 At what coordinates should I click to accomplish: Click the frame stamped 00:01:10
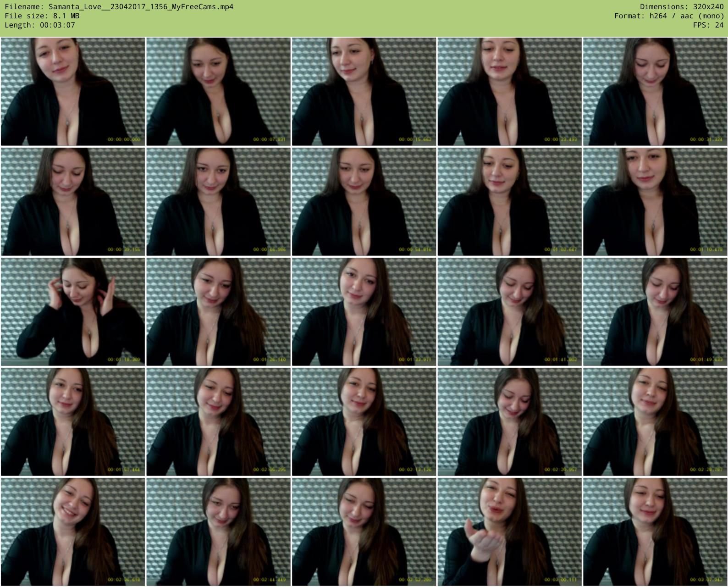pyautogui.click(x=655, y=202)
